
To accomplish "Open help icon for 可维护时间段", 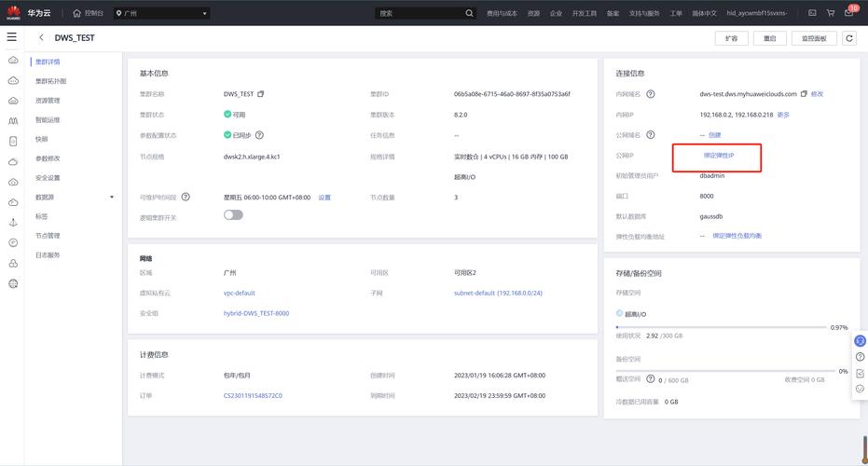I will point(186,197).
